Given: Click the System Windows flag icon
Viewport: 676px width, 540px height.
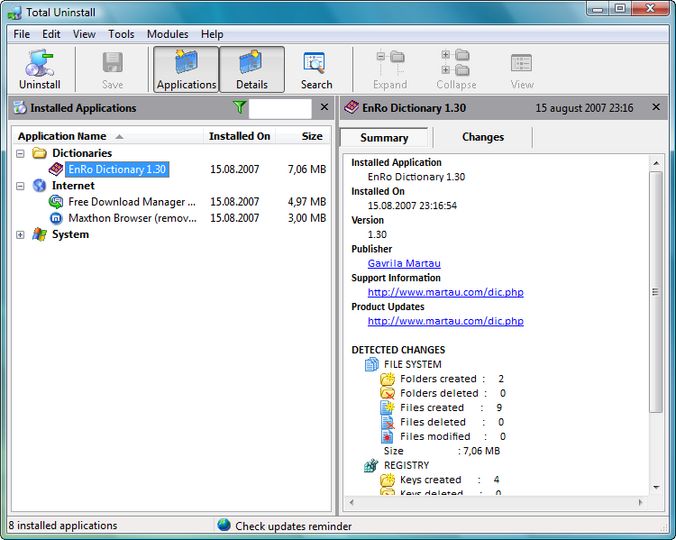Looking at the screenshot, I should [x=39, y=234].
